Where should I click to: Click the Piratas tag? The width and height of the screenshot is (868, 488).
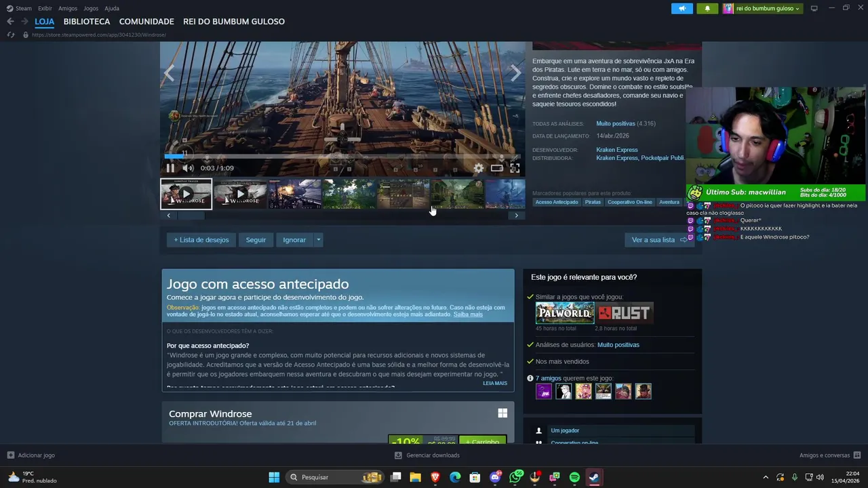click(x=593, y=202)
